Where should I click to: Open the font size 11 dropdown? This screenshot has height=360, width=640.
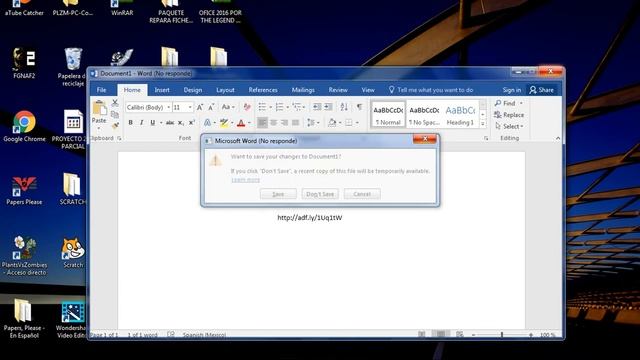(190, 107)
